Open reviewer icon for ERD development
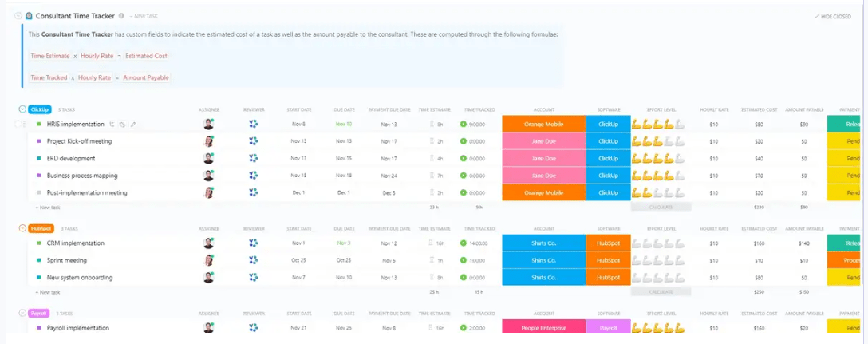The width and height of the screenshot is (868, 344). click(254, 158)
